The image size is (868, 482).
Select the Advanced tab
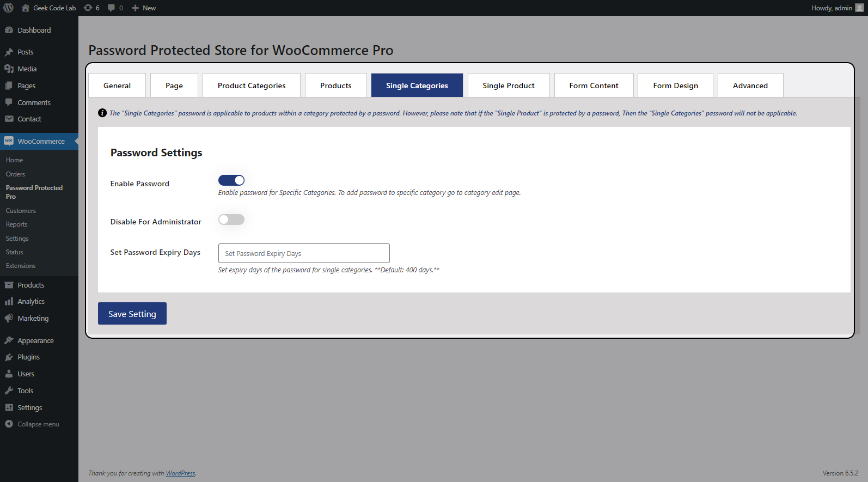(x=750, y=86)
